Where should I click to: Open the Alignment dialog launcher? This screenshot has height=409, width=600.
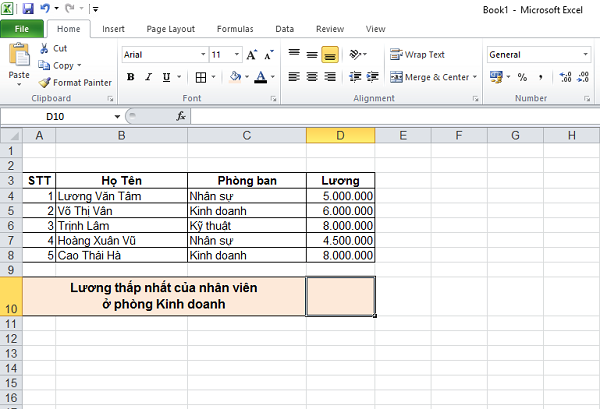pyautogui.click(x=475, y=99)
